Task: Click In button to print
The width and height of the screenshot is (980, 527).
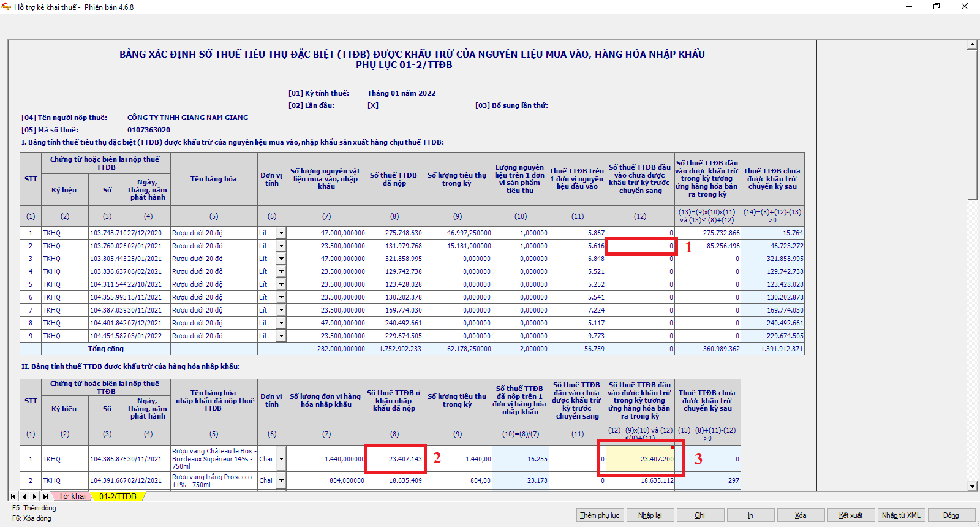Action: point(750,515)
